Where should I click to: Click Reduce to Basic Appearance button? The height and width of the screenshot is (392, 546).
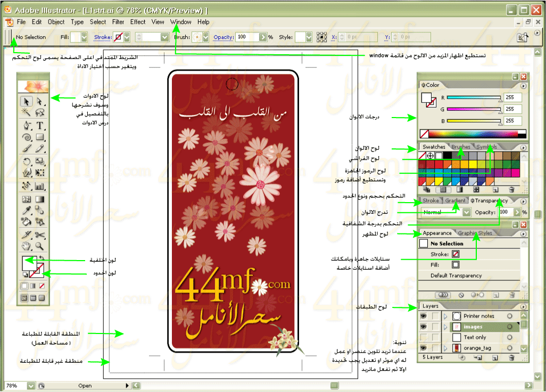(478, 295)
